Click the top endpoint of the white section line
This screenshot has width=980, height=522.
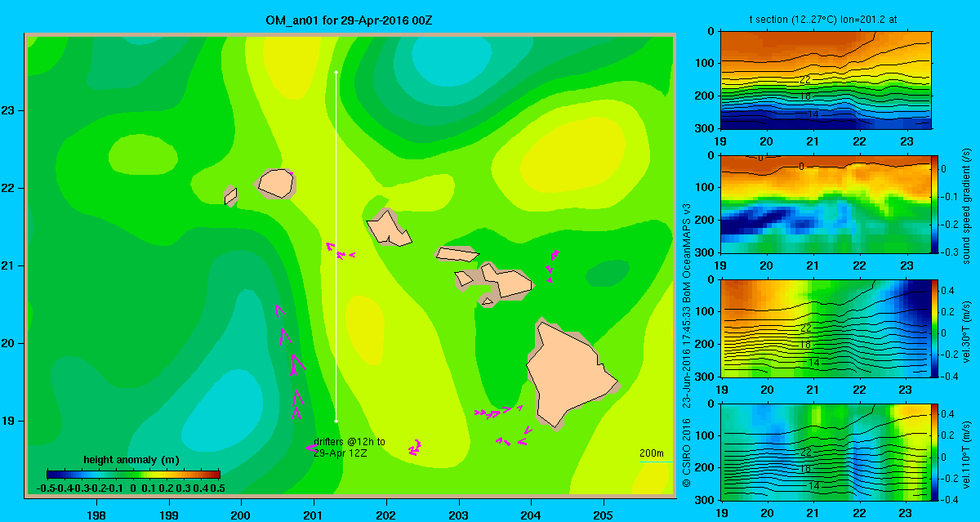pos(336,73)
